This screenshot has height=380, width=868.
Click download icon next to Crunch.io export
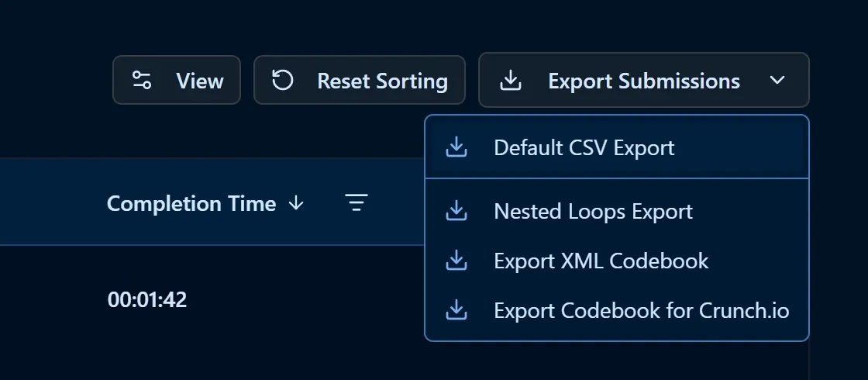[x=456, y=310]
